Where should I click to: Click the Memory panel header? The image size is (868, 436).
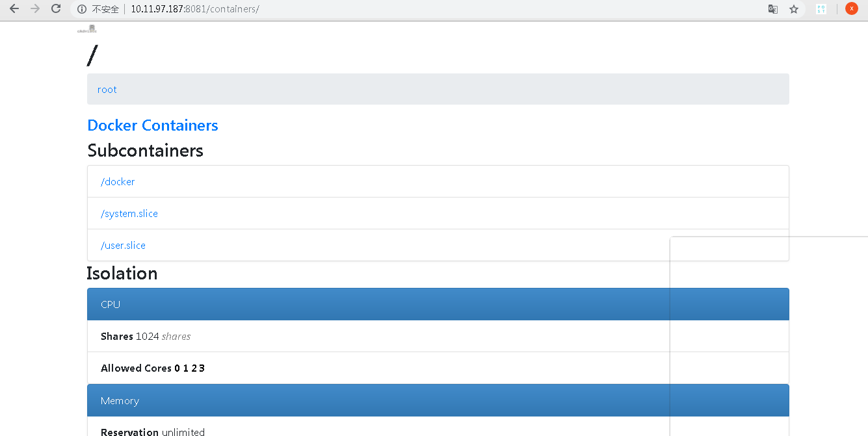438,401
